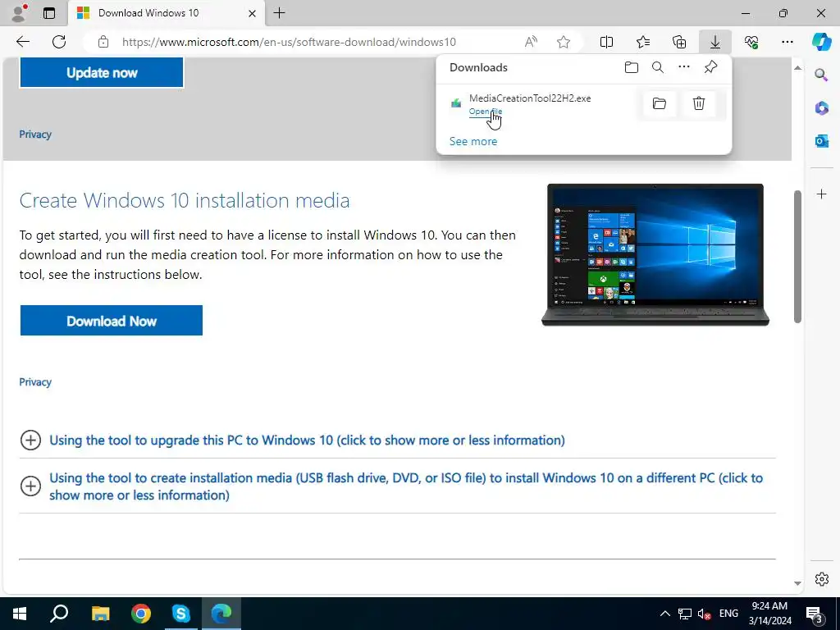The height and width of the screenshot is (630, 840).
Task: Search downloads with the magnifier icon
Action: coord(658,67)
